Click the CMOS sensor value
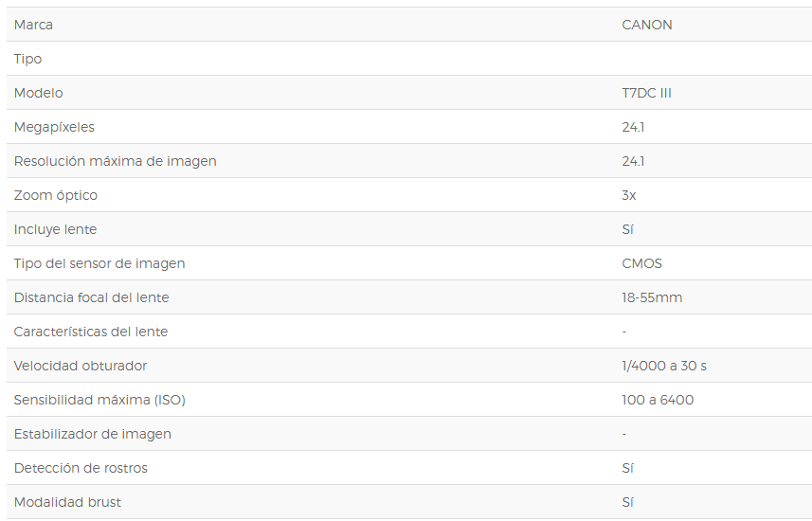Screen dimensions: 812x521 641,263
